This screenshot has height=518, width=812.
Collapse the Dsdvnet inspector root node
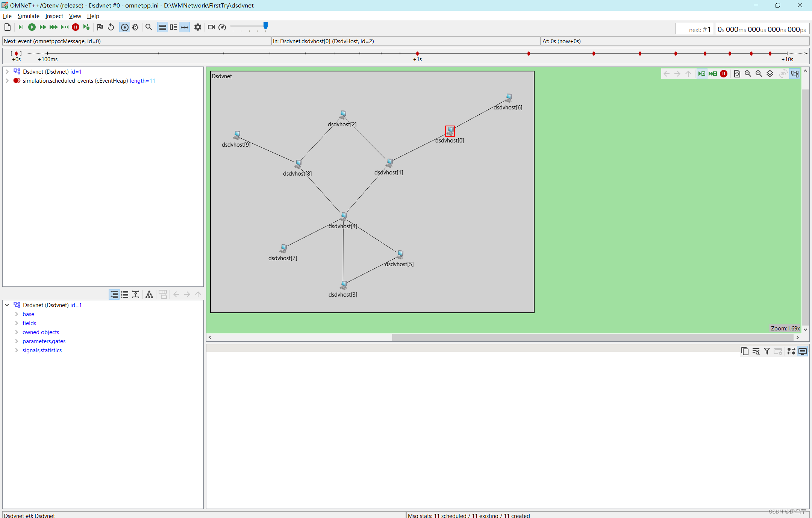(7, 305)
